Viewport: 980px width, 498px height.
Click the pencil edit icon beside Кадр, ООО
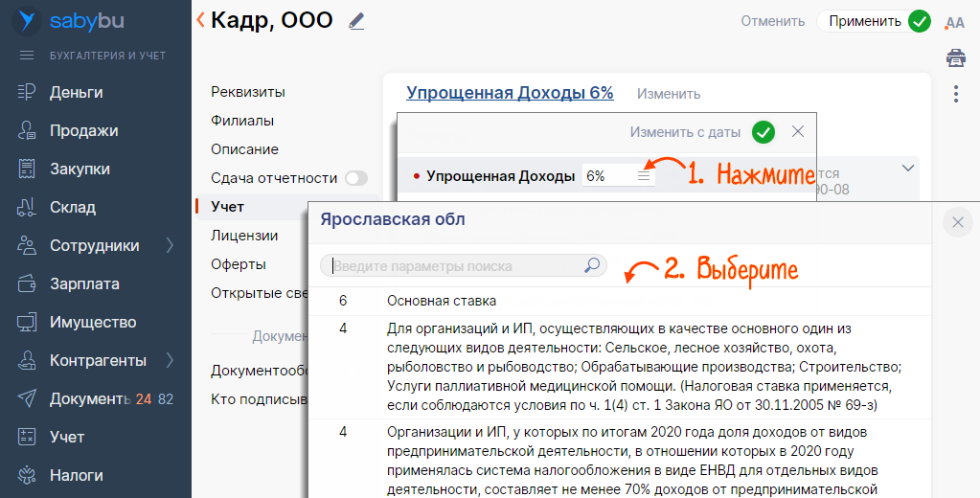pyautogui.click(x=357, y=20)
